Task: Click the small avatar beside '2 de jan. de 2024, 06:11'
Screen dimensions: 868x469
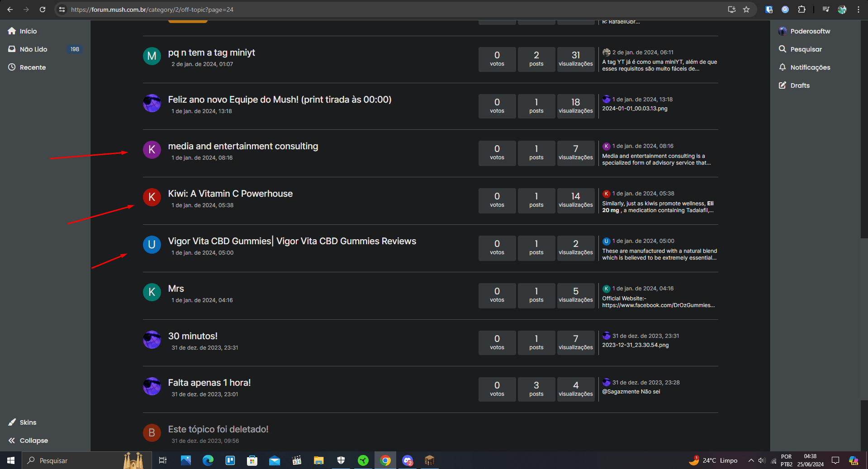Action: 607,52
